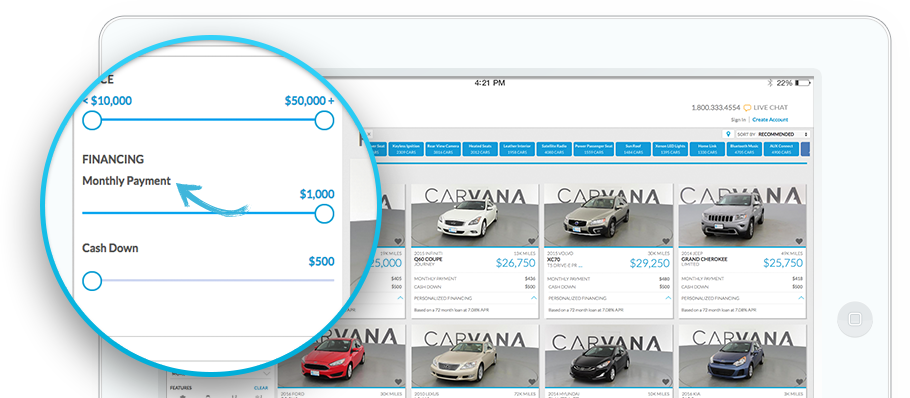
Task: Click the $29,250 price on the XC70
Action: point(649,263)
